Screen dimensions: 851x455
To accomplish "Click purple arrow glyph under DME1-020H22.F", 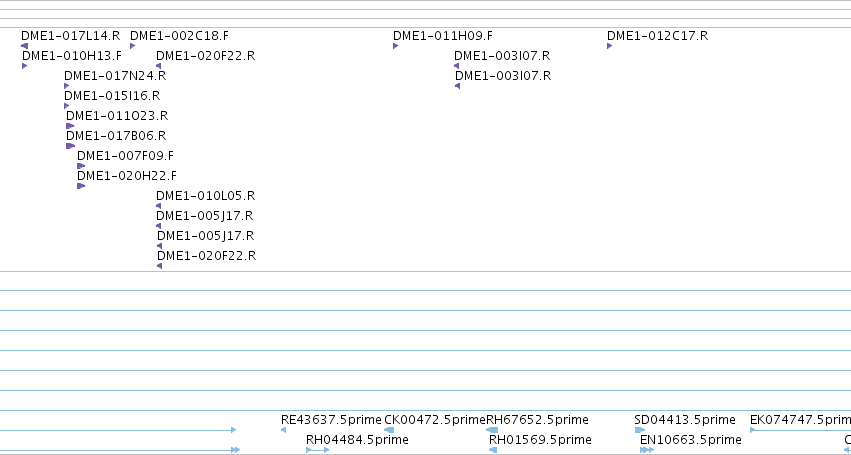I will (81, 186).
